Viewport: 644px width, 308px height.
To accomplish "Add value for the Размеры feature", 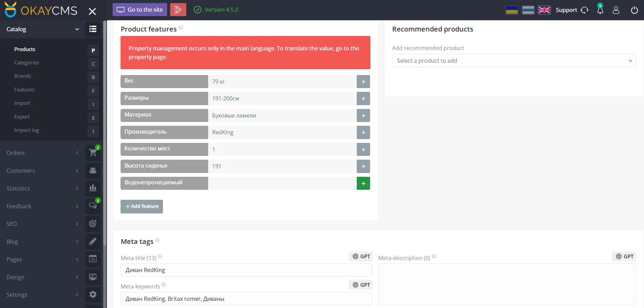I will (x=363, y=98).
